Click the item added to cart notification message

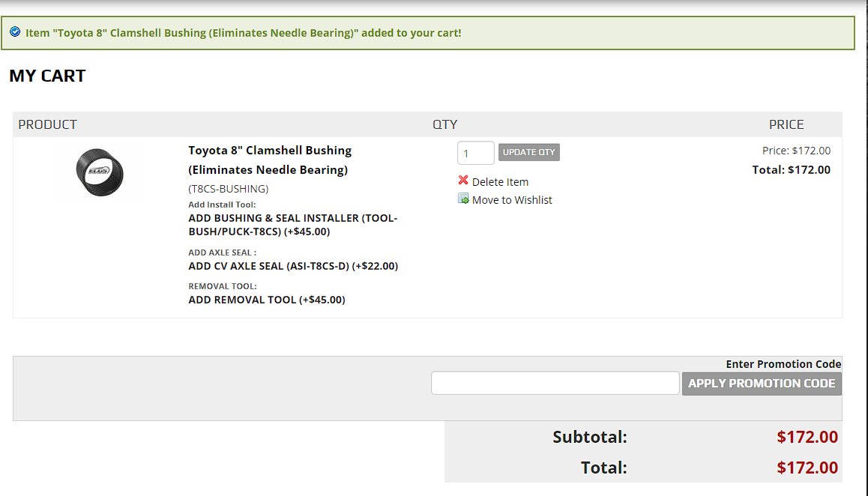243,33
